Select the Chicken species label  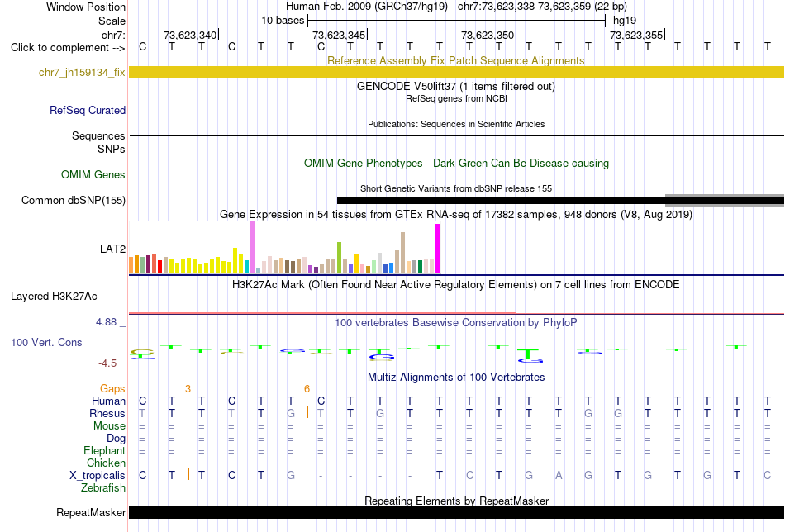(x=106, y=463)
